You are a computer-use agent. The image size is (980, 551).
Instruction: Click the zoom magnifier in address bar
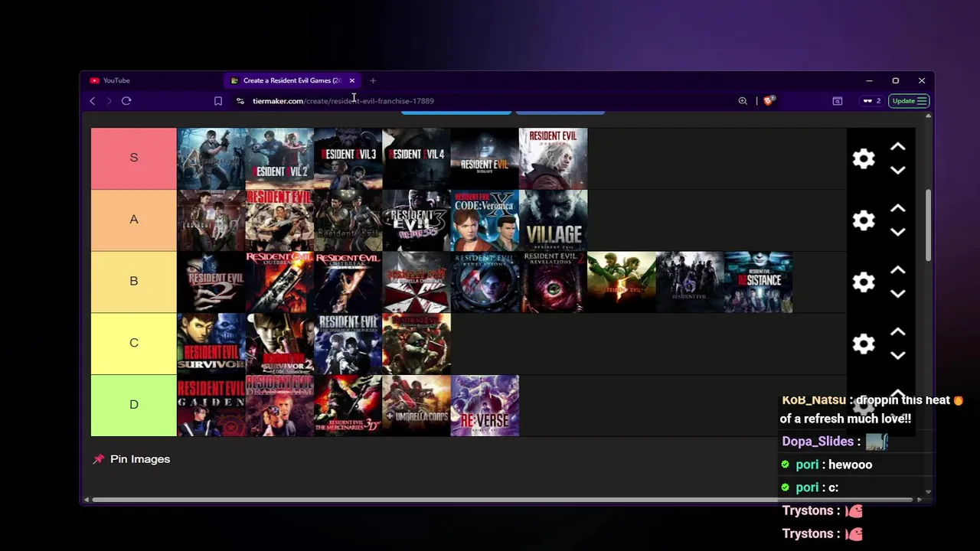[x=743, y=101]
